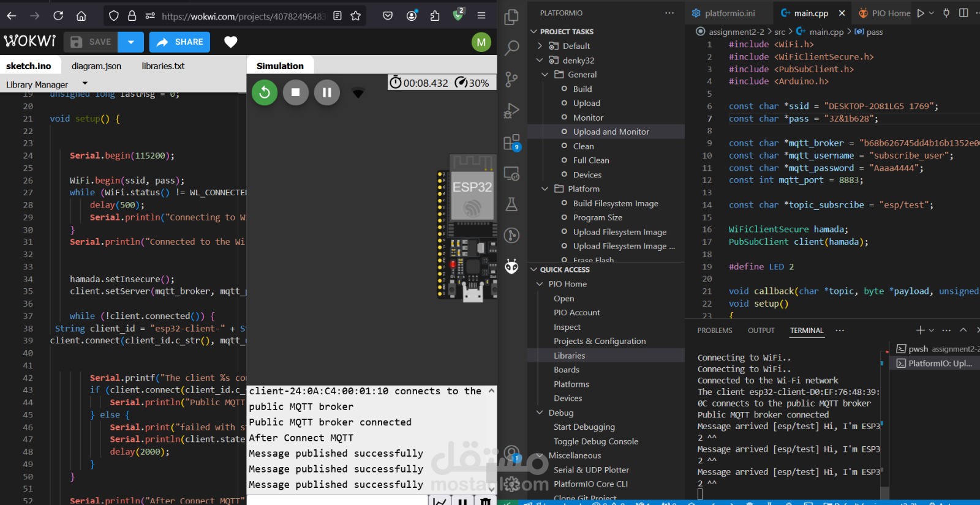
Task: Open the Wokwi user avatar menu
Action: (x=481, y=42)
